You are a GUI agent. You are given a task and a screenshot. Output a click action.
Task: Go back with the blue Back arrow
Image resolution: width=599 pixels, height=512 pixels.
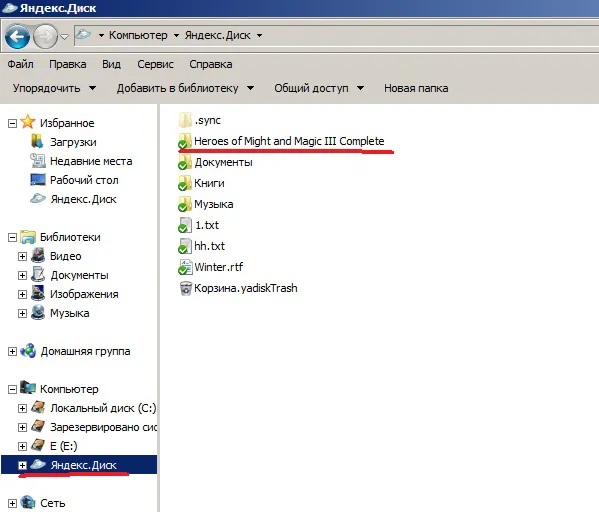click(18, 36)
